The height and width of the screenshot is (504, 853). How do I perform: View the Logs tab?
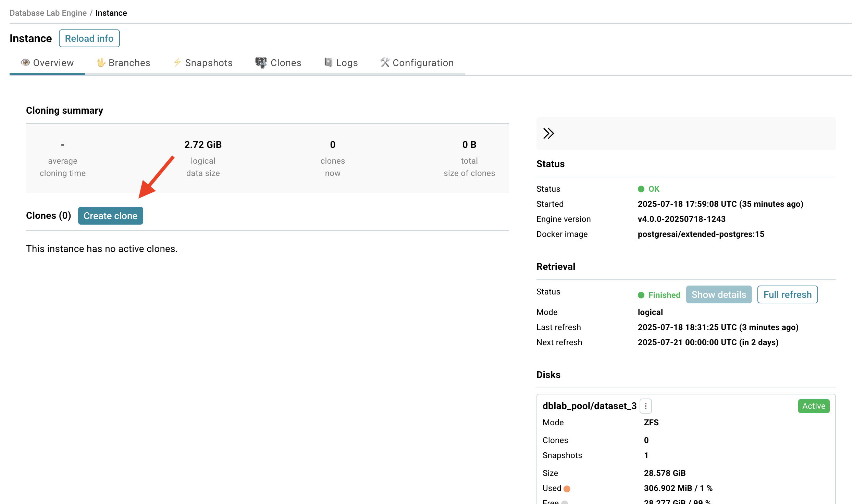click(x=341, y=63)
